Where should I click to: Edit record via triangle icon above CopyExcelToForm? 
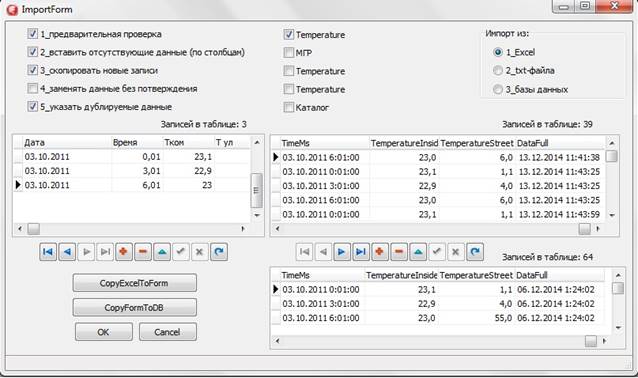(x=162, y=252)
